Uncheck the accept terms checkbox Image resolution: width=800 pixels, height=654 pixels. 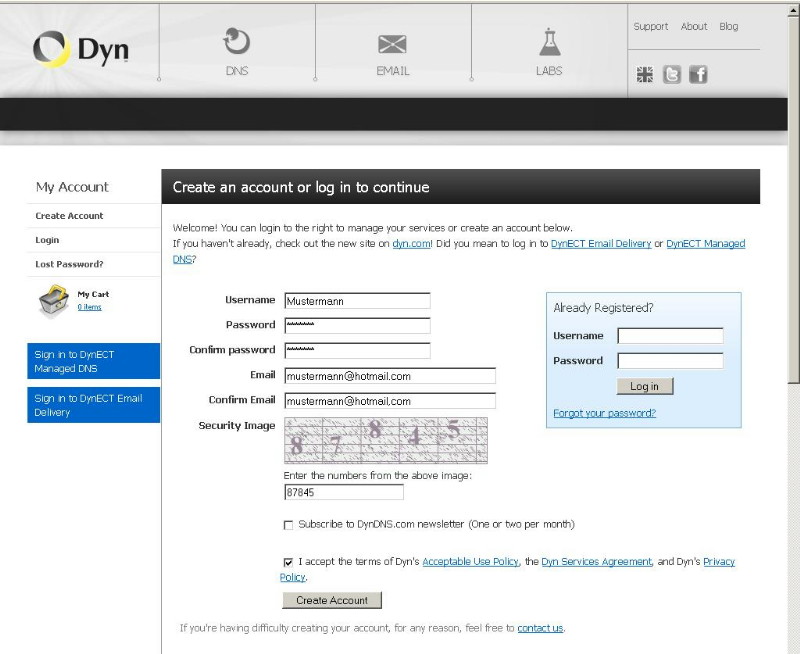(289, 562)
